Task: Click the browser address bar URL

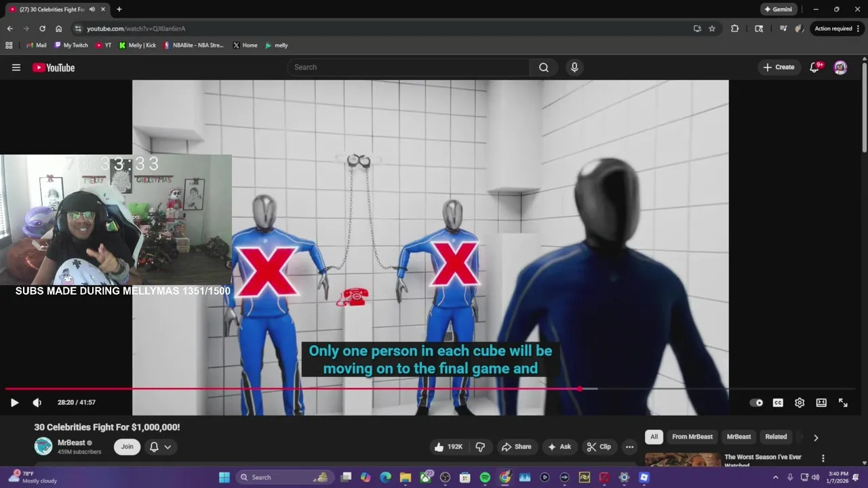Action: tap(136, 28)
